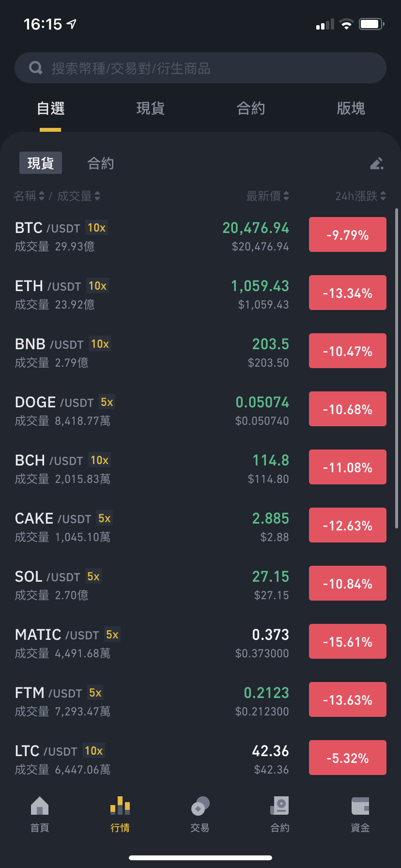Switch to the 現貨 top tab
This screenshot has height=868, width=401.
click(151, 108)
